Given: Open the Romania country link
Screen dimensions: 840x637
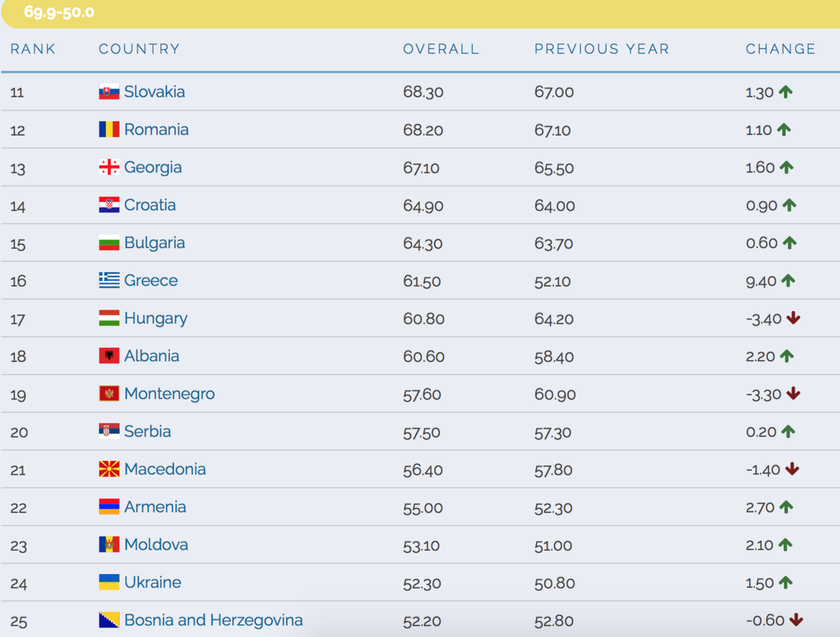Looking at the screenshot, I should coord(156,129).
